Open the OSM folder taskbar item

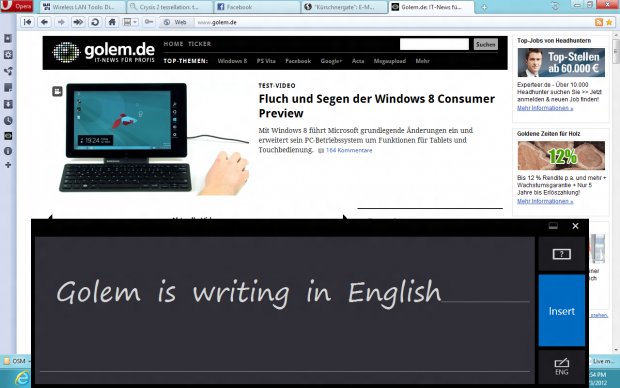[16, 361]
